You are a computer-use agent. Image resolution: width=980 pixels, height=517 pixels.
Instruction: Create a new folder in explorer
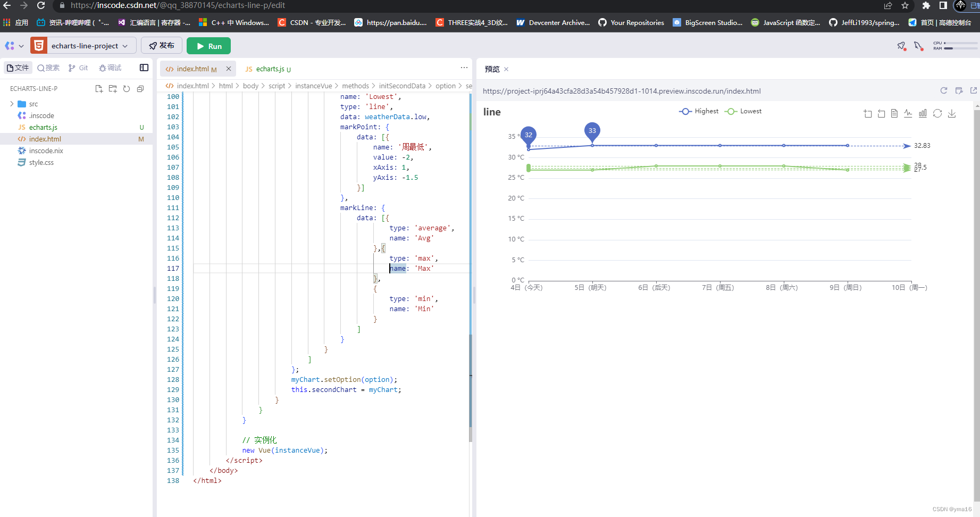coord(113,89)
